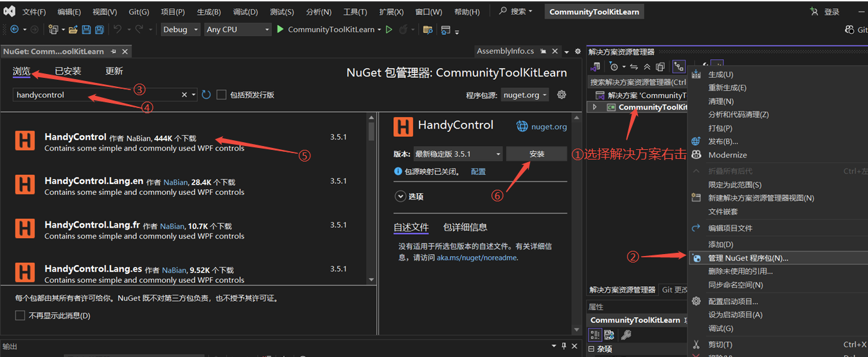This screenshot has height=357, width=868.
Task: Close the NuGet document tab
Action: pyautogui.click(x=125, y=51)
